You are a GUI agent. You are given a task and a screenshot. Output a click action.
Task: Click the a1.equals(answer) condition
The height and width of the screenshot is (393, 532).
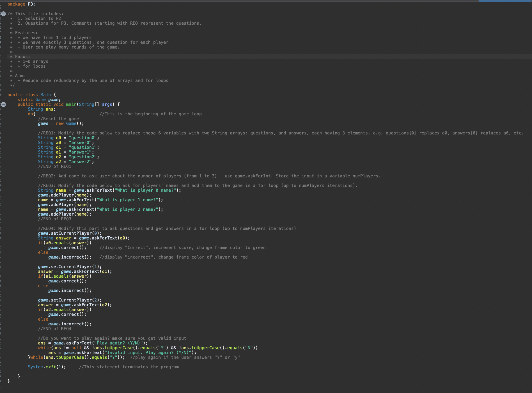tap(67, 276)
